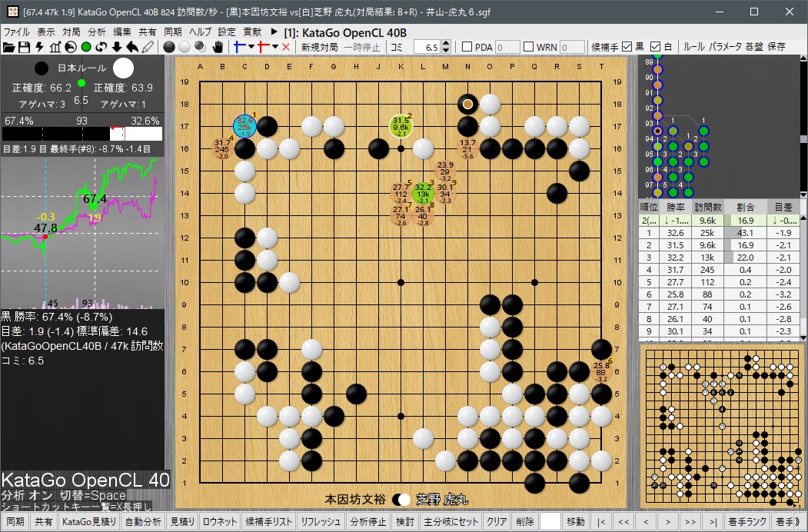Enable the WRN checkbox
808x532 pixels.
528,47
